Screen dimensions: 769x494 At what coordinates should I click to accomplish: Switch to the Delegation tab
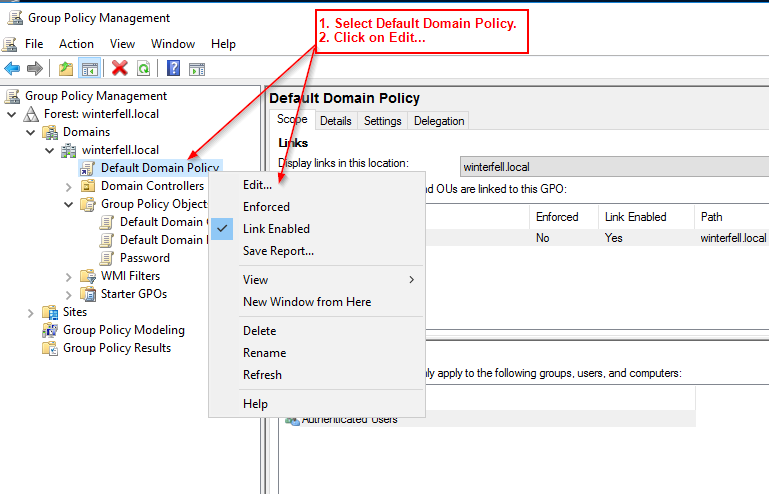click(x=439, y=121)
